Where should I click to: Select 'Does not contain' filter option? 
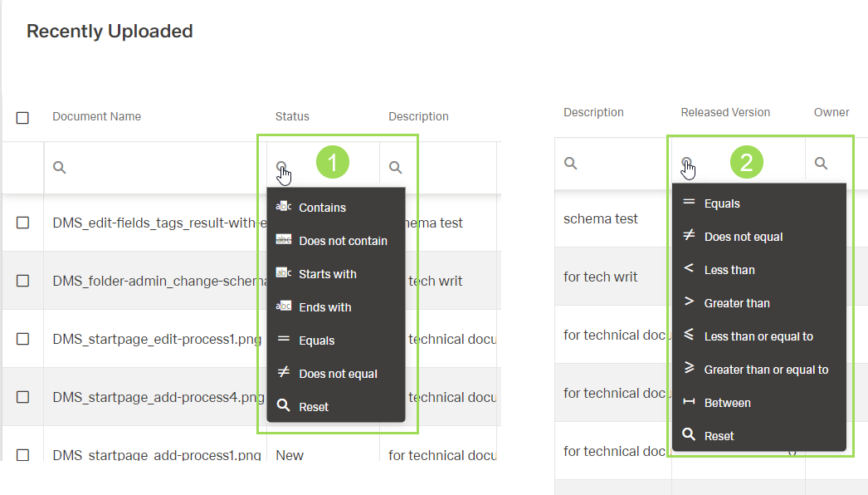(343, 241)
